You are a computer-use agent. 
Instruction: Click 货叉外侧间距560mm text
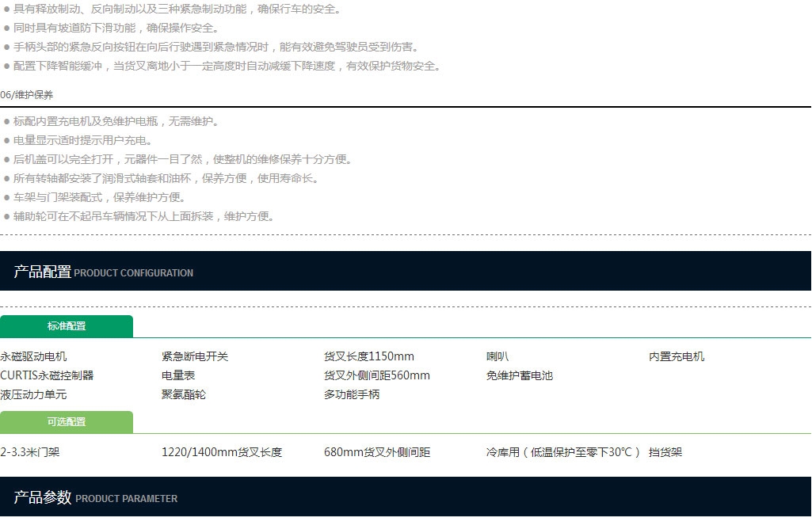pos(377,376)
